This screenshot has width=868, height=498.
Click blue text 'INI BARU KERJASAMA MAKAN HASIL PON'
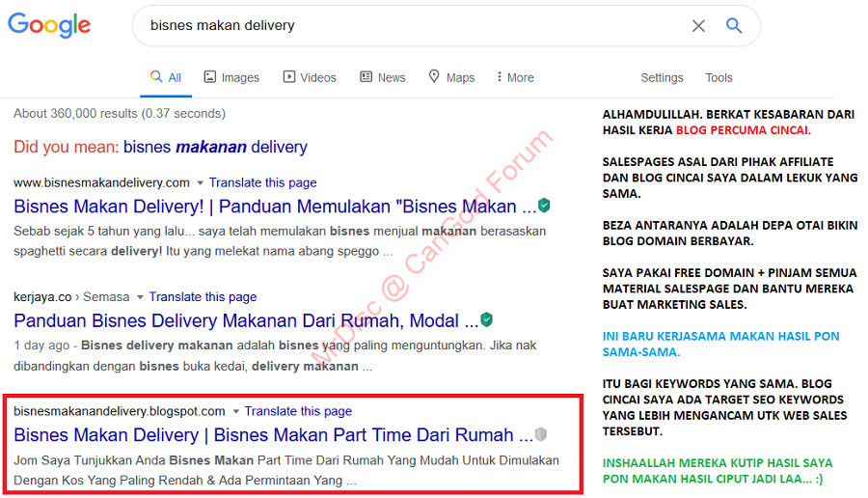click(x=720, y=336)
